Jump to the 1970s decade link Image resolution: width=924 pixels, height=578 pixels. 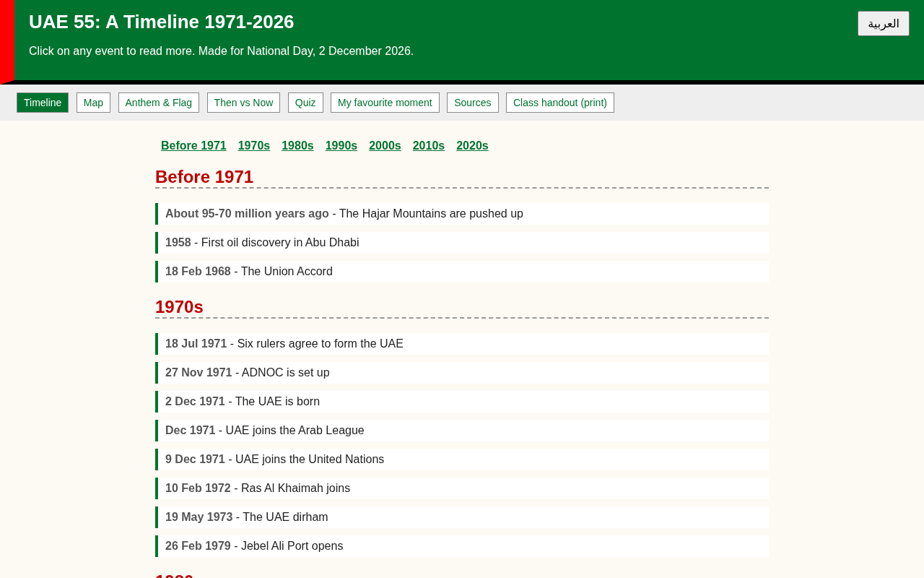(254, 145)
